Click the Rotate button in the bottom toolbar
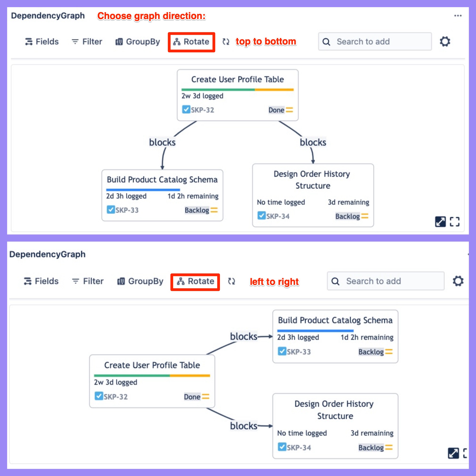This screenshot has width=476, height=476. tap(195, 281)
